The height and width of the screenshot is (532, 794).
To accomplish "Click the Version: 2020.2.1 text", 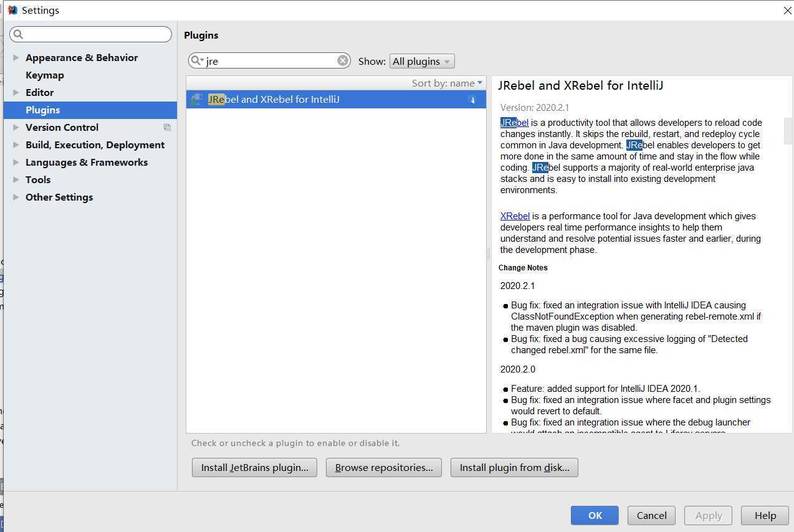I will pyautogui.click(x=535, y=107).
